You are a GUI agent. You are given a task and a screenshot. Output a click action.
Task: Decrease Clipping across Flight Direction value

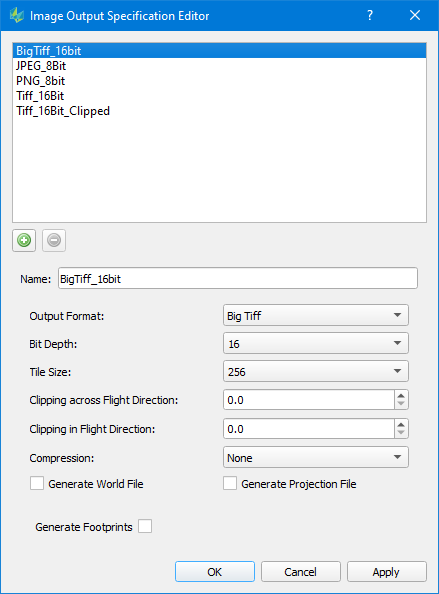click(401, 404)
